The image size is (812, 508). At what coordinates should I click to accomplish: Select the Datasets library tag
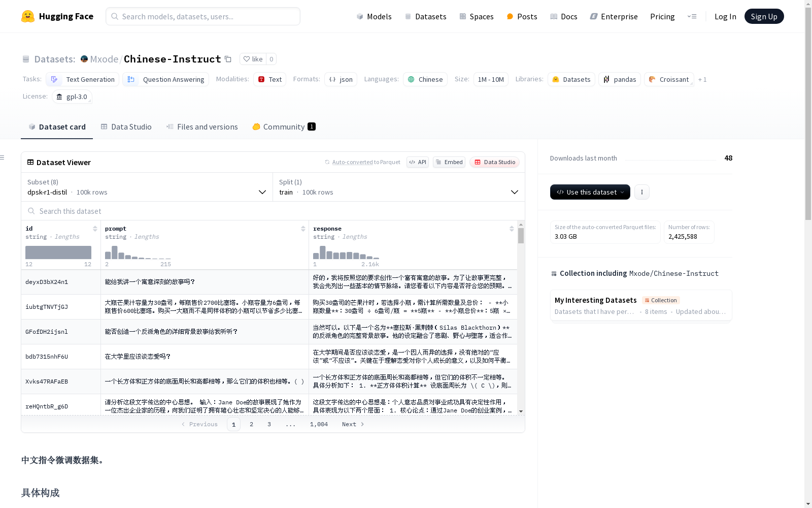(x=571, y=79)
